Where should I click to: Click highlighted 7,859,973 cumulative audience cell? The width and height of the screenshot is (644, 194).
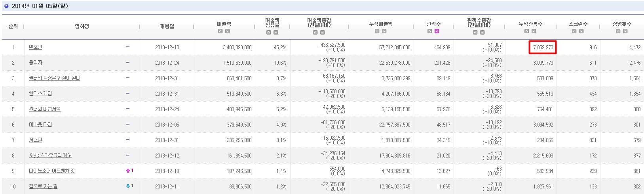point(543,47)
